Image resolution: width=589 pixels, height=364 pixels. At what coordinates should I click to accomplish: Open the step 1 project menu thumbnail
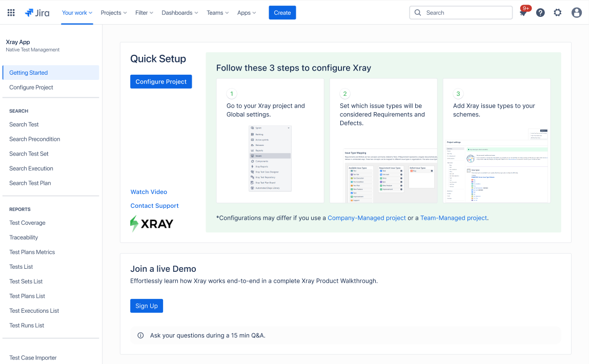point(270,158)
